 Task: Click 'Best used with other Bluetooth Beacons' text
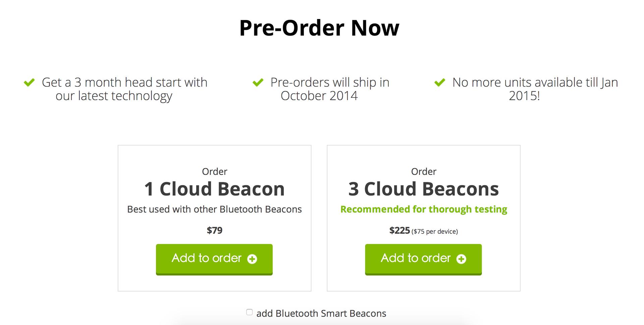point(214,209)
